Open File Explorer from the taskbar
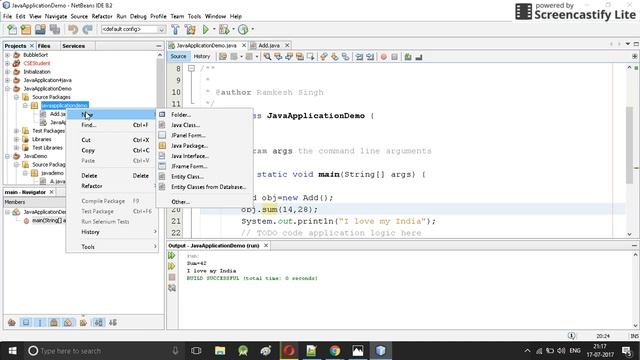 (x=220, y=351)
